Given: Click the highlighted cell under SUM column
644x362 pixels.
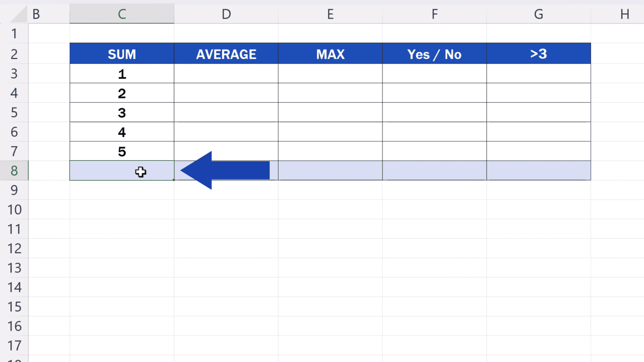Looking at the screenshot, I should pyautogui.click(x=122, y=170).
